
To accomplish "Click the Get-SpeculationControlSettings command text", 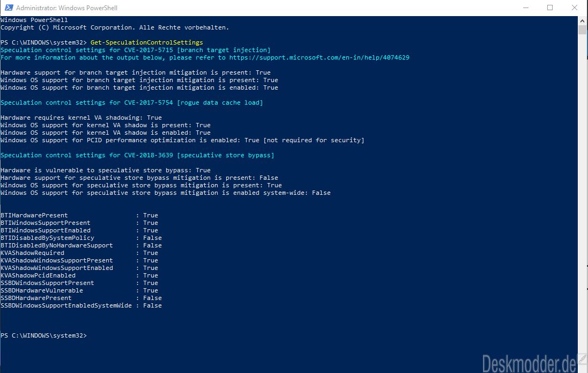I will click(147, 42).
